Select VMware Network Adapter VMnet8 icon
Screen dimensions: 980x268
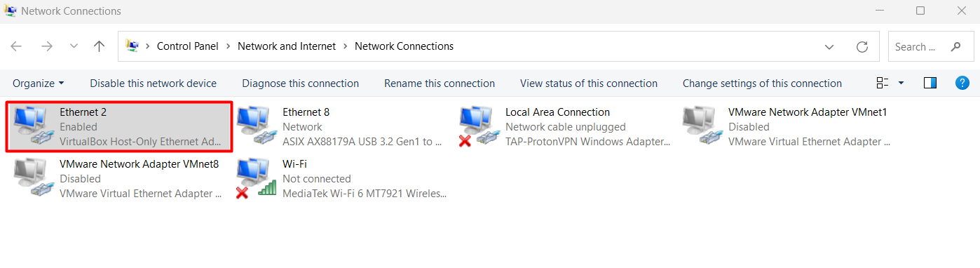[32, 178]
